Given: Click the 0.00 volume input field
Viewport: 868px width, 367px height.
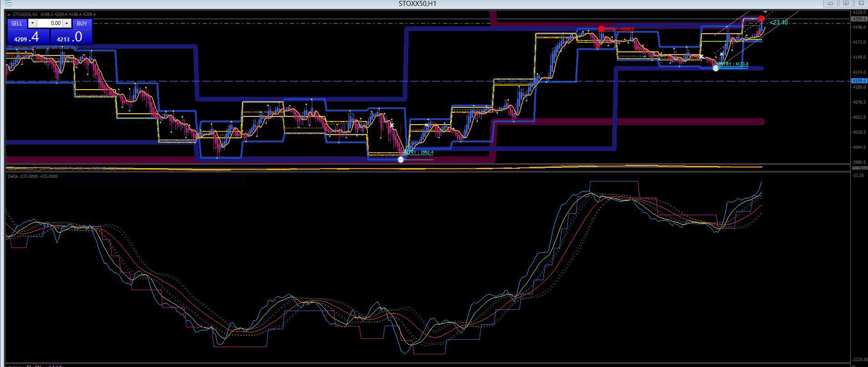Looking at the screenshot, I should (x=50, y=23).
